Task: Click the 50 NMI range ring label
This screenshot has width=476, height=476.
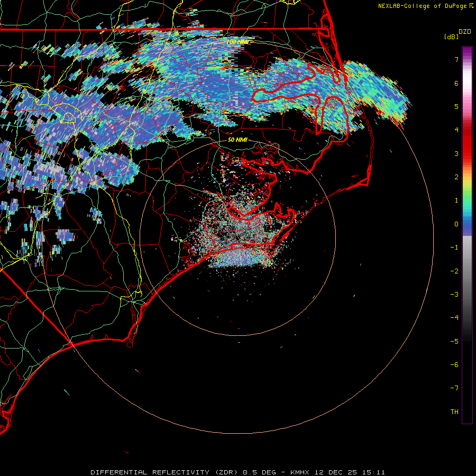Action: (237, 140)
